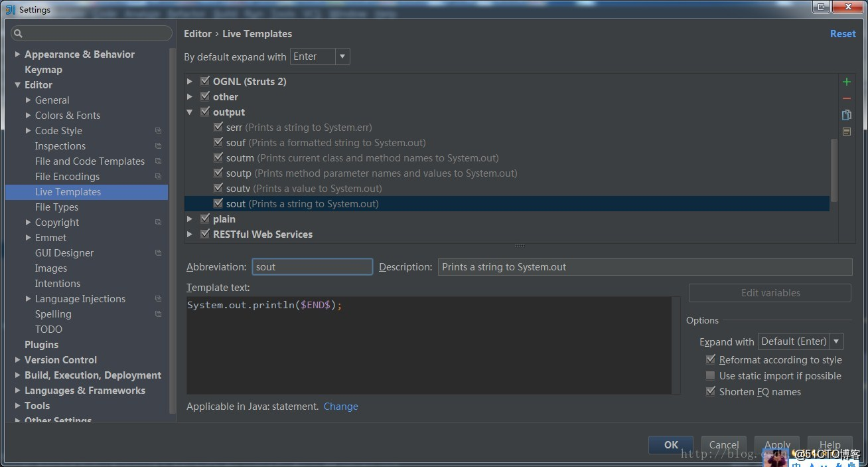868x467 pixels.
Task: Click the Abbreviation field containing sout
Action: coord(312,267)
